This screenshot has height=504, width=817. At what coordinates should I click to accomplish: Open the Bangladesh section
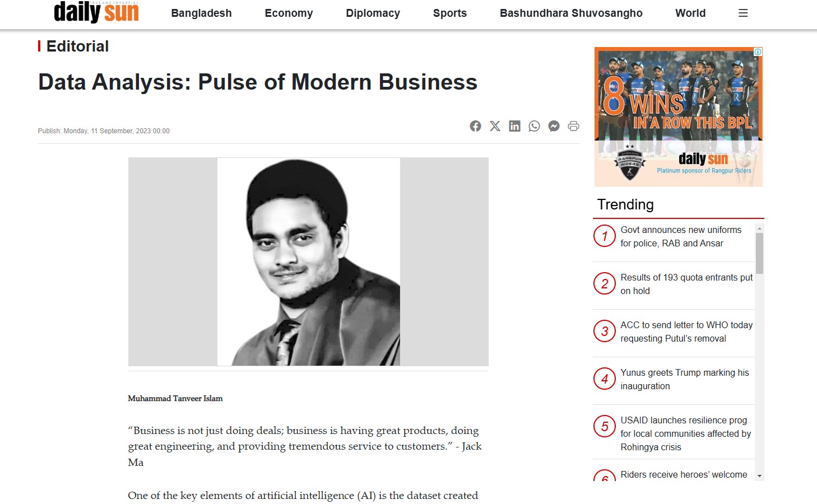pos(201,13)
